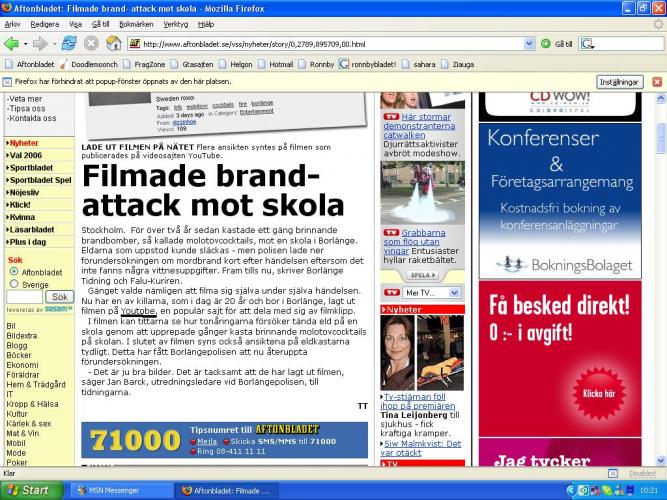Open the Back button history dropdown arrow
The image size is (667, 500).
26,44
